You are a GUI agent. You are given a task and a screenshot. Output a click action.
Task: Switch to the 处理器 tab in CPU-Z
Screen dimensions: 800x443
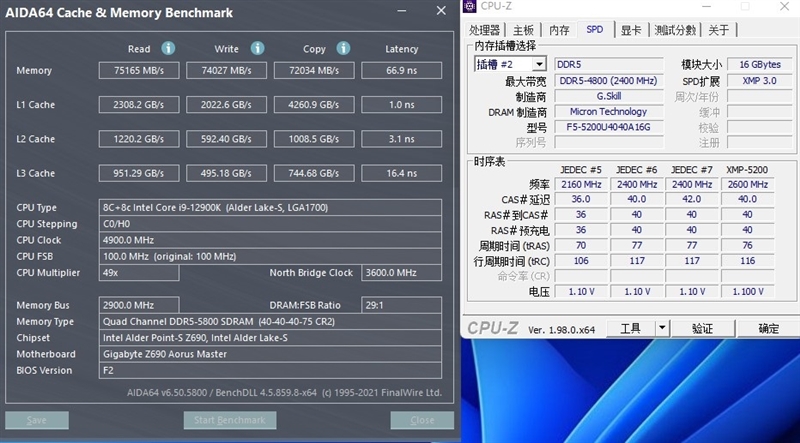pyautogui.click(x=485, y=30)
